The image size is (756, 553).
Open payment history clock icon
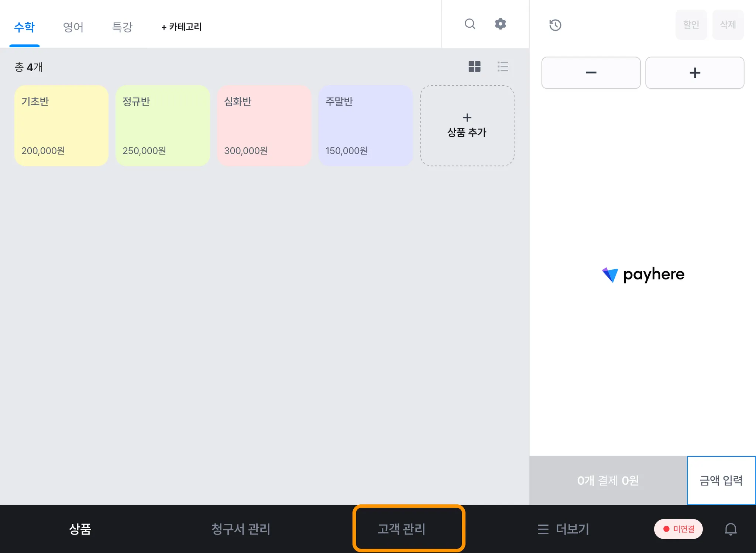pos(555,25)
